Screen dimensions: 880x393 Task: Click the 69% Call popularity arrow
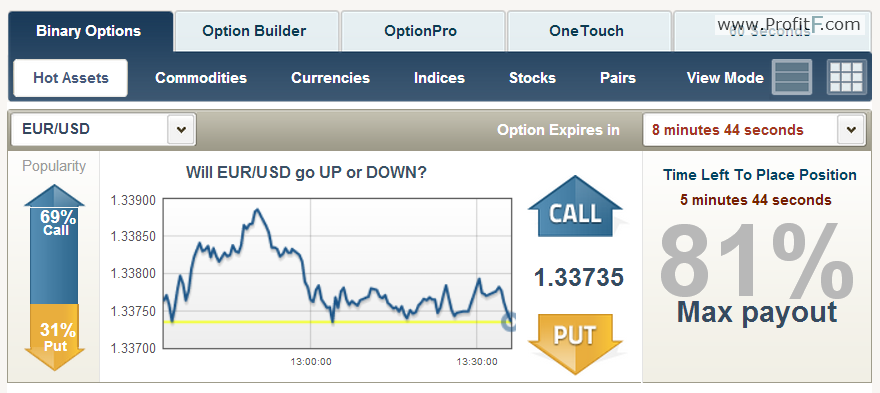[54, 244]
